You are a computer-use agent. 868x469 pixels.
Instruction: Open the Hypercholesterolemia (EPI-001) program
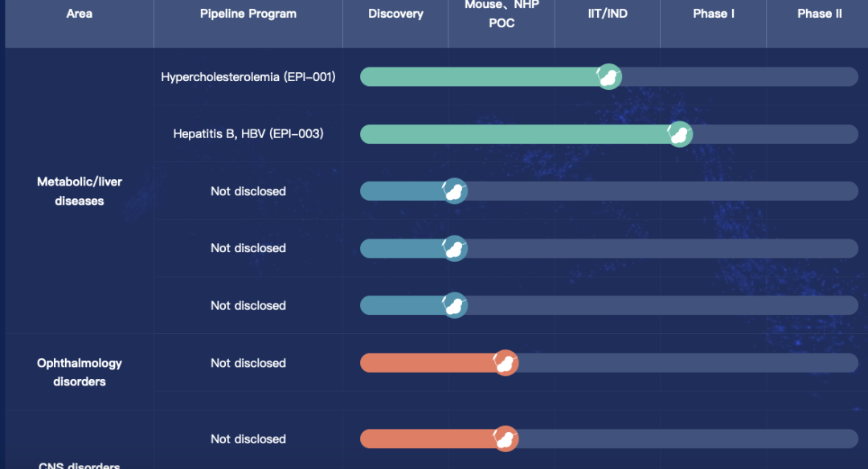click(x=248, y=77)
